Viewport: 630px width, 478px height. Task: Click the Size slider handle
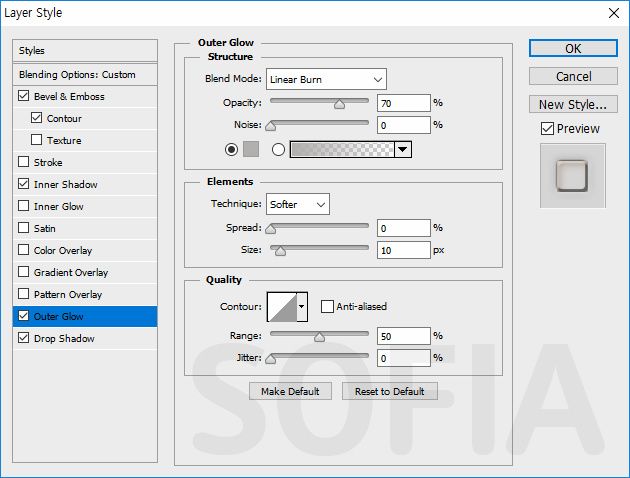point(280,251)
